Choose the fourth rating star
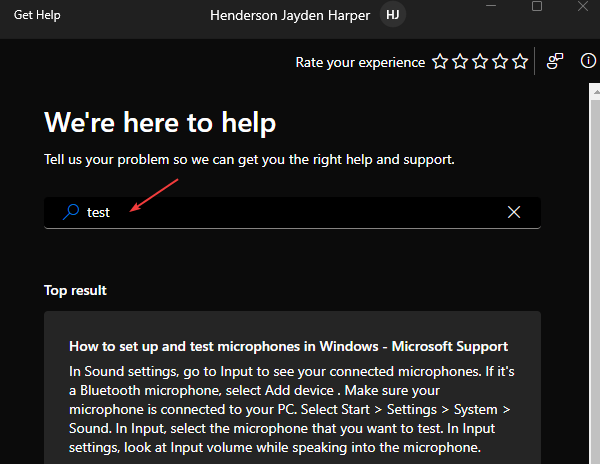The image size is (600, 464). (500, 61)
